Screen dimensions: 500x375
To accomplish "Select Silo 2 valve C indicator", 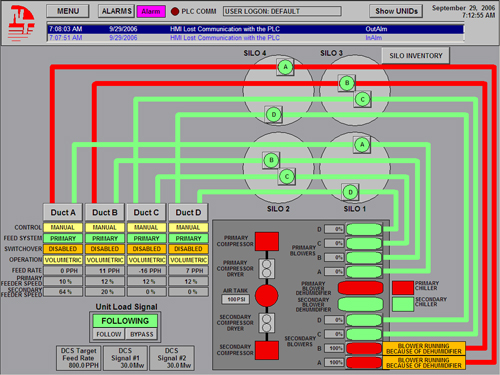I will 287,177.
